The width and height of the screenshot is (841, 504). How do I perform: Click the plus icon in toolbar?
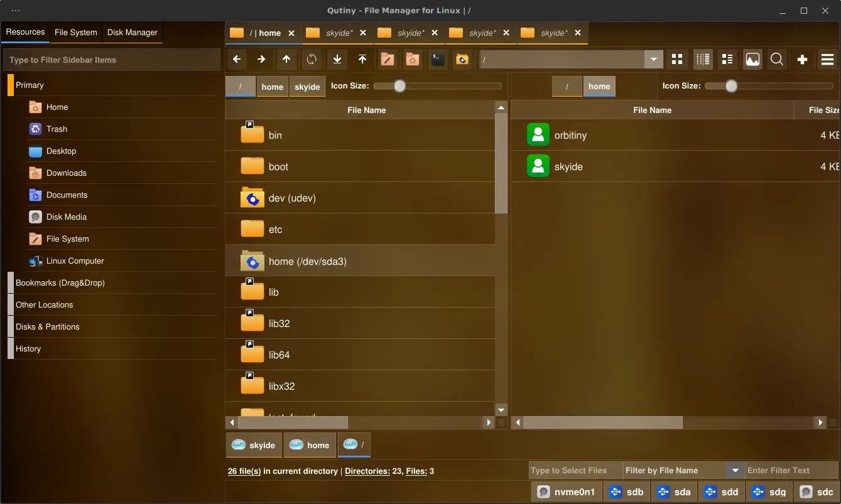(802, 60)
